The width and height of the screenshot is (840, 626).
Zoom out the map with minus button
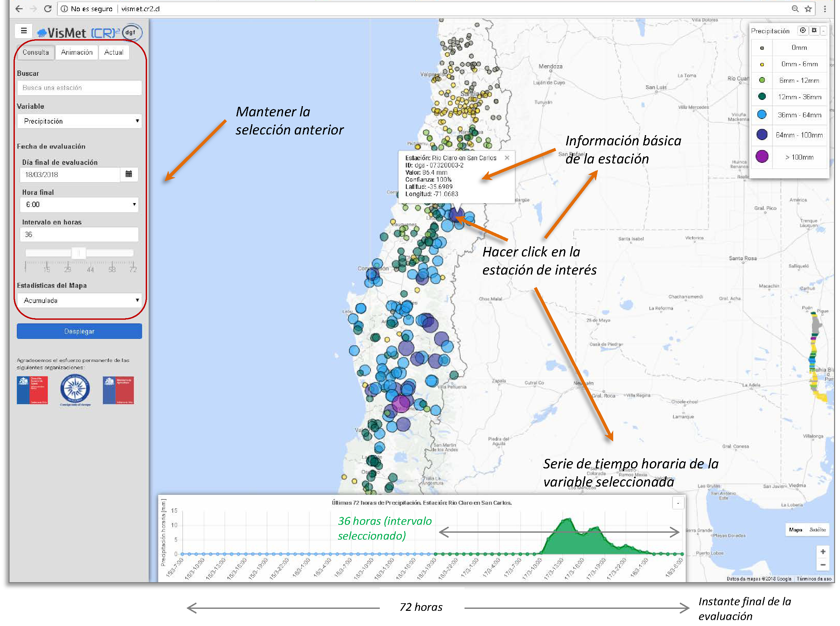[823, 565]
